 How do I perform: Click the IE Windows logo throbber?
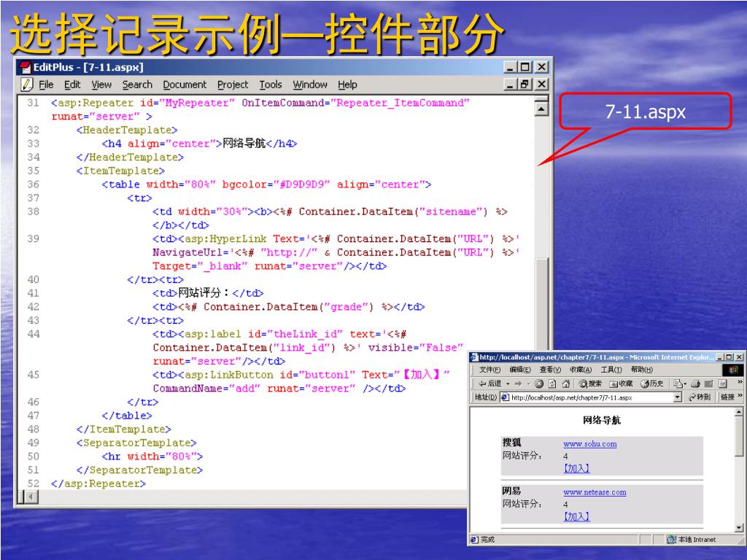tap(733, 370)
